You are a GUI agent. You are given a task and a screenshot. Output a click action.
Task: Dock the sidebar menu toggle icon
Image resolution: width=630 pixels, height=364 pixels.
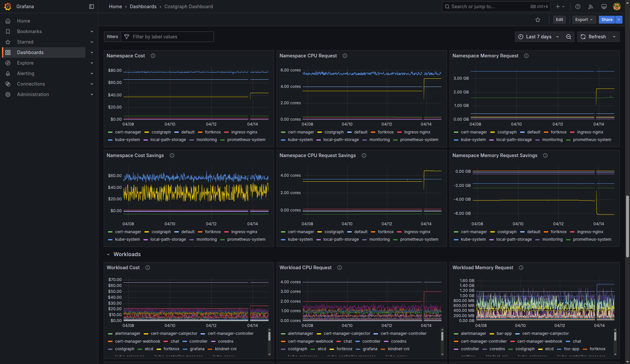tap(92, 7)
